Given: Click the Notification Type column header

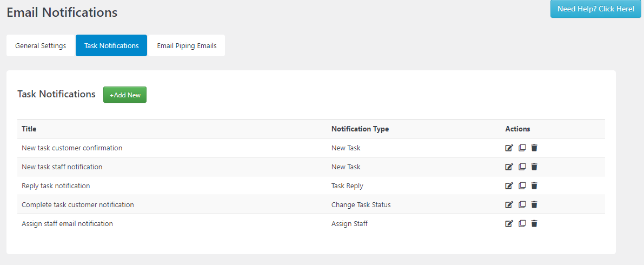Looking at the screenshot, I should coord(360,129).
